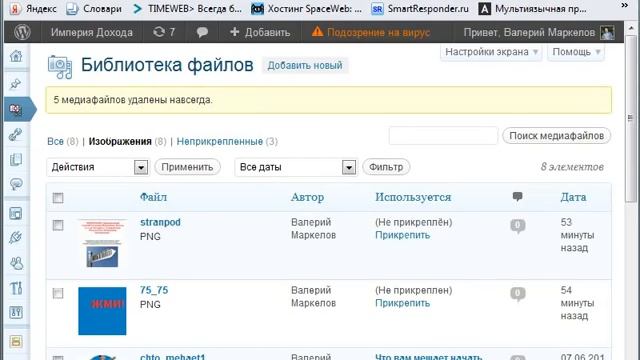Screen dimensions: 640x360
Task: Open the SmartResponder.ru bookmark
Action: coord(420,9)
